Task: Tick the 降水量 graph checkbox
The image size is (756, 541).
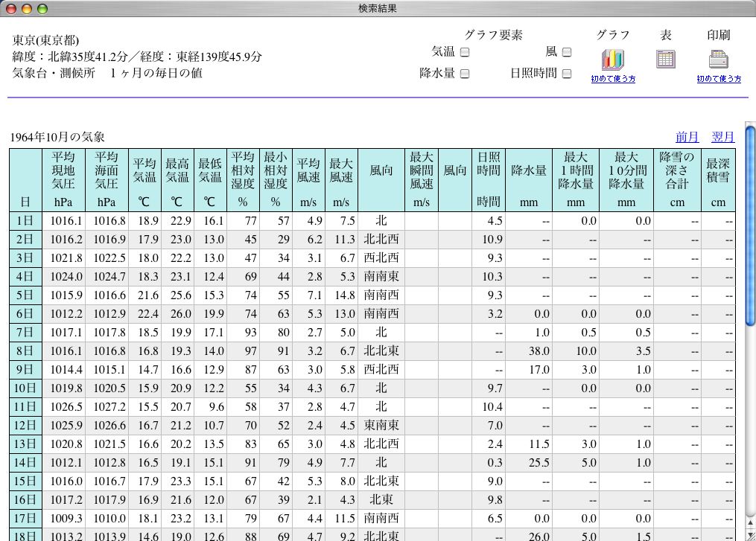Action: [465, 74]
